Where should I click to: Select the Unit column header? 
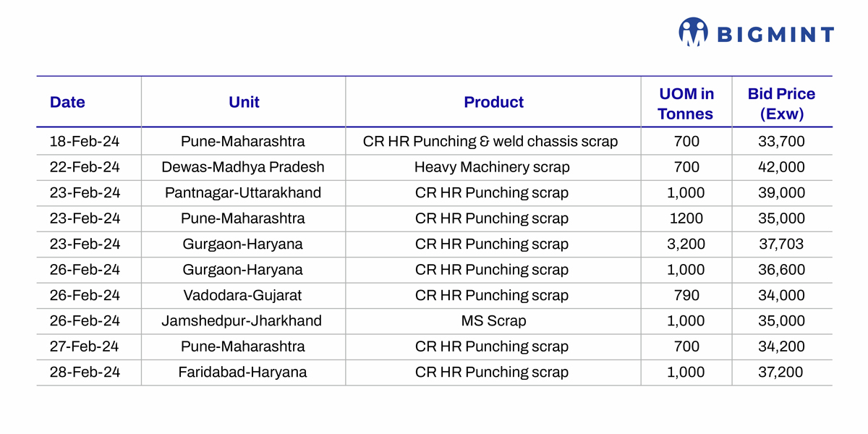(x=244, y=103)
